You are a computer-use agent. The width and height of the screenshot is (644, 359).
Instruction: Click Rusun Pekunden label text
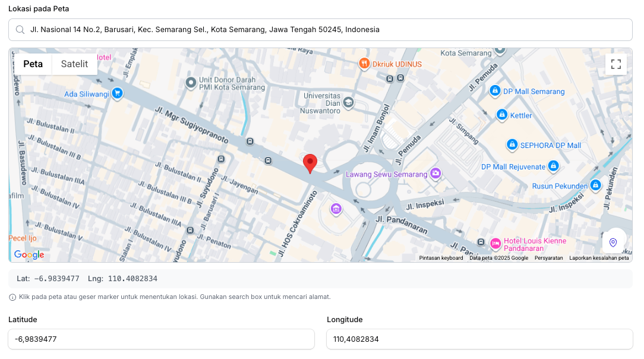[560, 186]
